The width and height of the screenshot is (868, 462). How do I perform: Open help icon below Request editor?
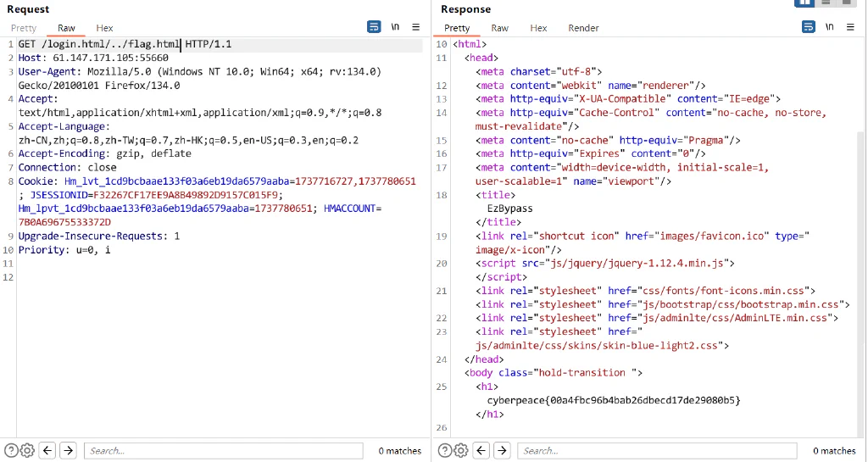11,450
